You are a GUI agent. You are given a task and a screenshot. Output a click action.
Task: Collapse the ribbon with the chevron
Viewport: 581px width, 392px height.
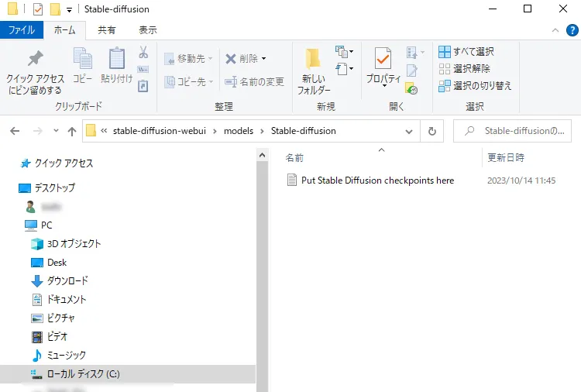point(555,30)
